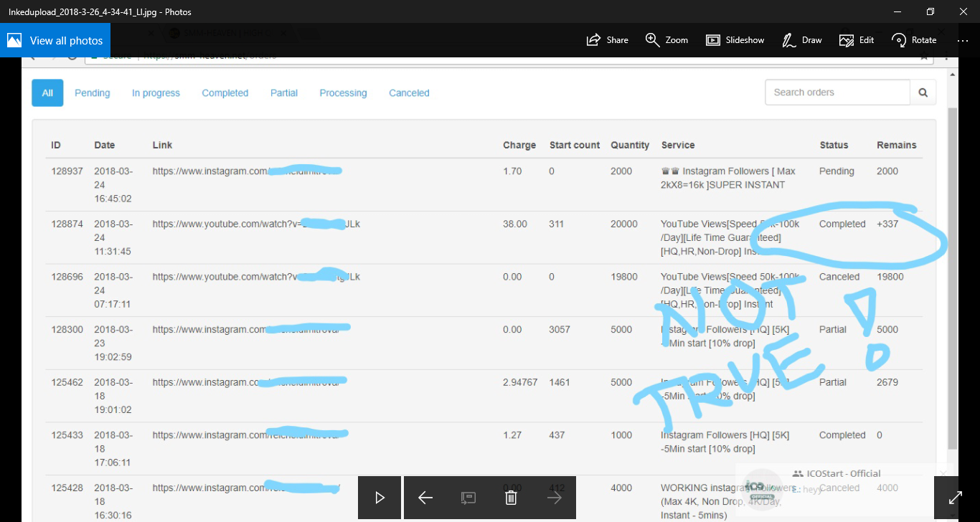The width and height of the screenshot is (980, 522).
Task: Open the three-dot See more menu
Action: 963,40
